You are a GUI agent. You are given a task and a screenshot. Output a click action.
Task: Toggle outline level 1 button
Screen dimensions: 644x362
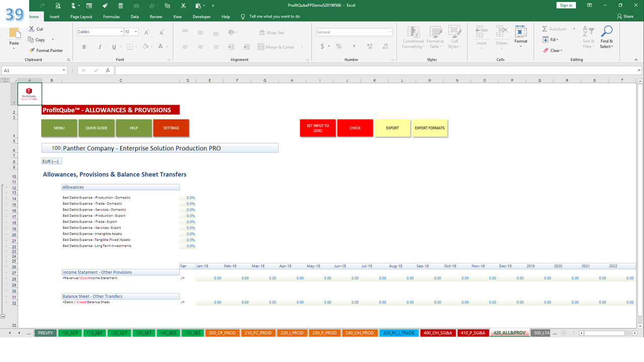[x=3, y=80]
